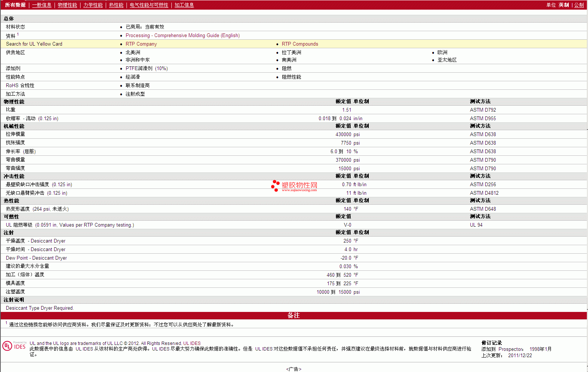Select drying time value 4.0 hr
The height and width of the screenshot is (372, 588).
coord(351,250)
